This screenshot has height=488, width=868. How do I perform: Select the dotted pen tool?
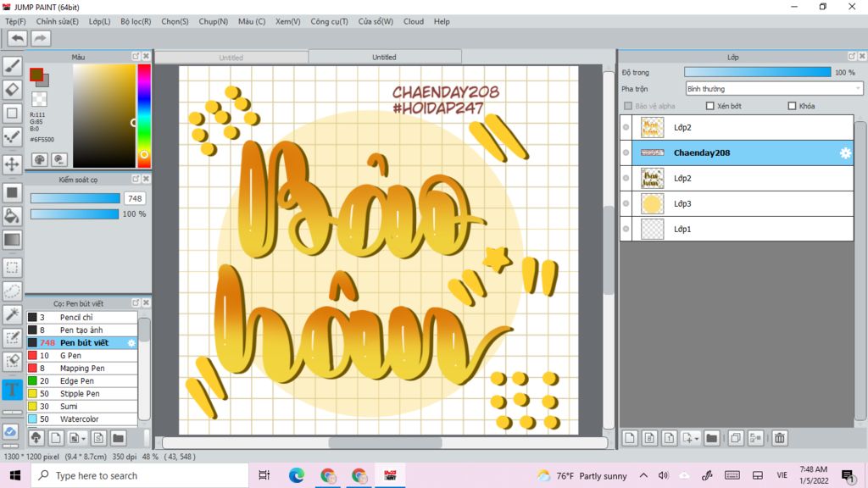click(12, 137)
